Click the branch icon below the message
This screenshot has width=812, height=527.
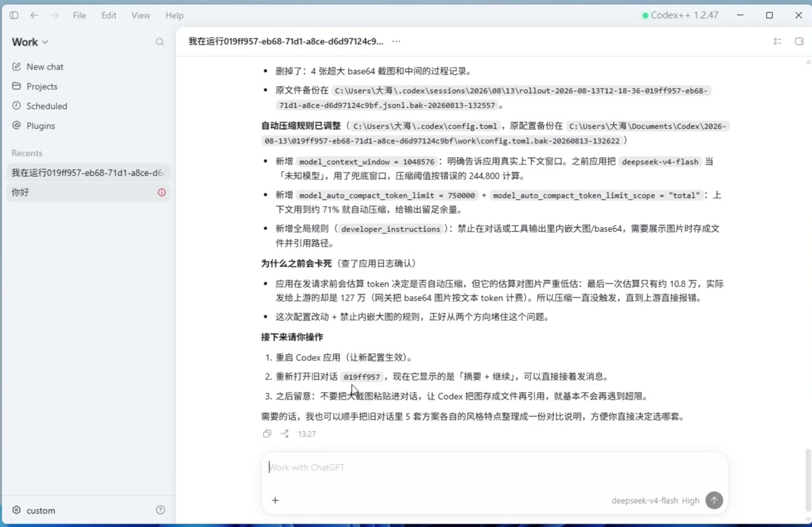[285, 434]
